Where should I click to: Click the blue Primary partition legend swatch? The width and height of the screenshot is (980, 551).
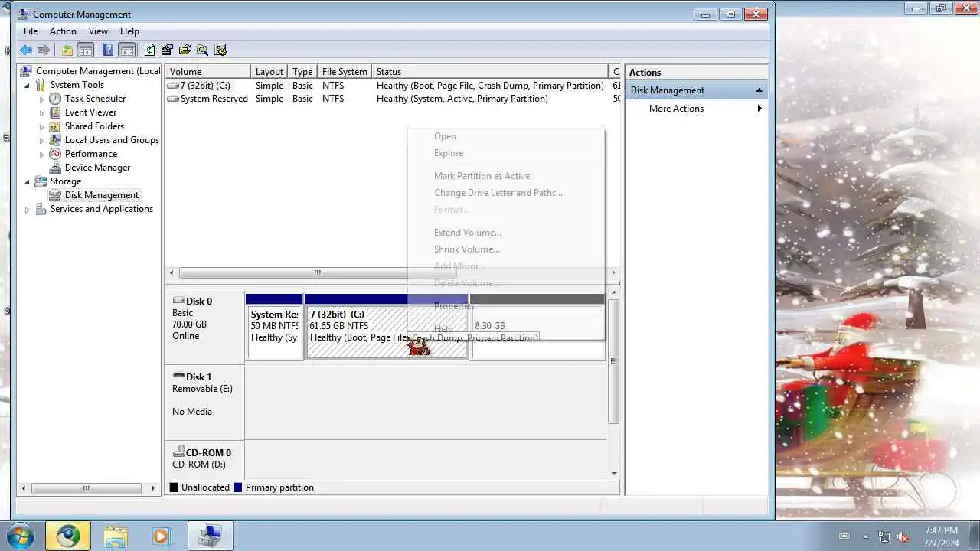[238, 487]
